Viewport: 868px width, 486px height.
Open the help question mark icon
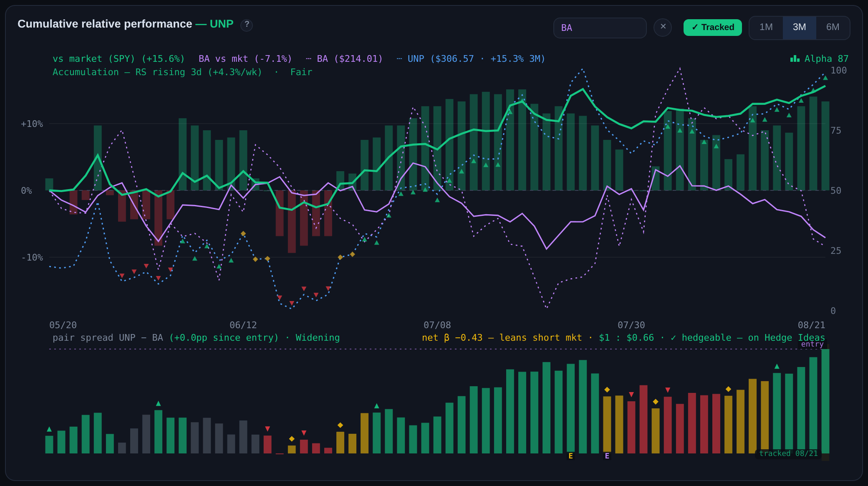click(247, 25)
